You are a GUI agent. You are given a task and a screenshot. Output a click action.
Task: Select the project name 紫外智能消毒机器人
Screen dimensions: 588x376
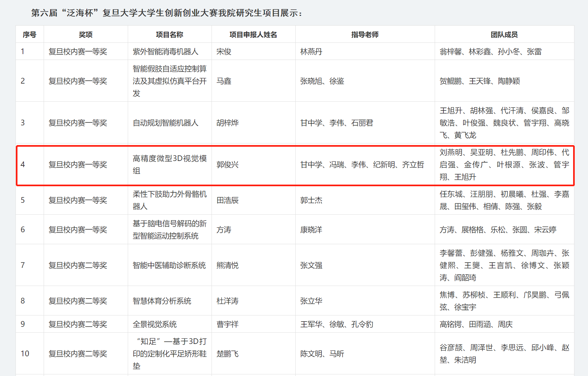click(165, 51)
